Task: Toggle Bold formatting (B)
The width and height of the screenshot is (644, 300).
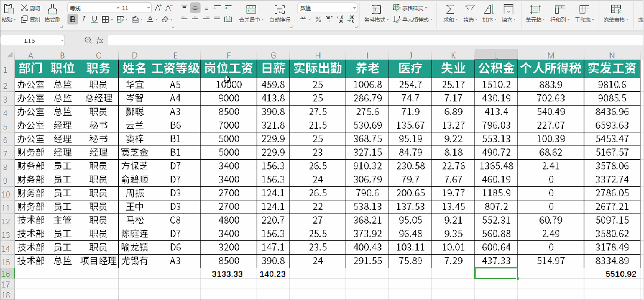Action: pyautogui.click(x=73, y=19)
